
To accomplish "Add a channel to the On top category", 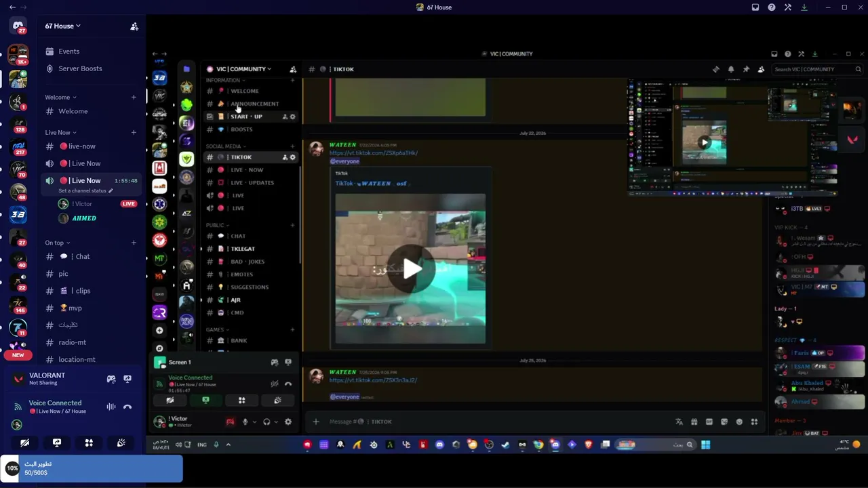I will [134, 243].
